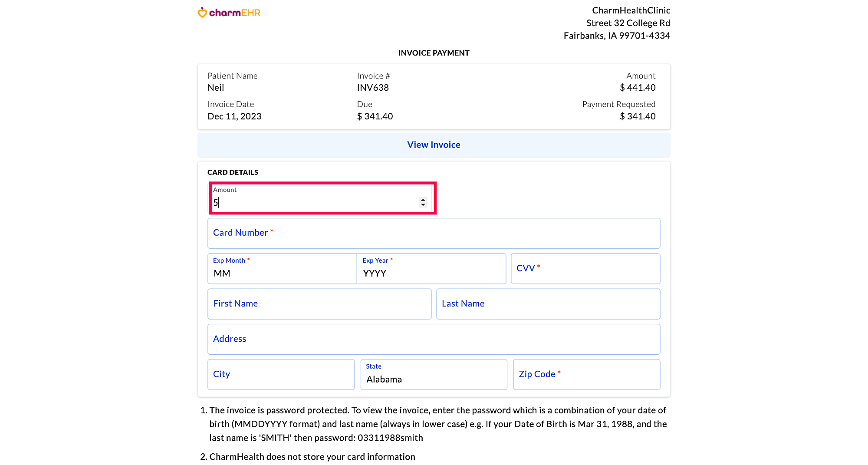Select the Zip Code field
868x465 pixels.
click(x=586, y=374)
